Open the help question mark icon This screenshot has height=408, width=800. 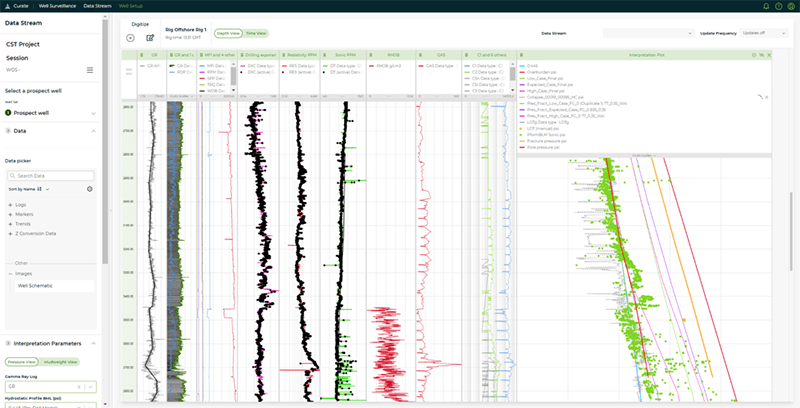[x=778, y=5]
